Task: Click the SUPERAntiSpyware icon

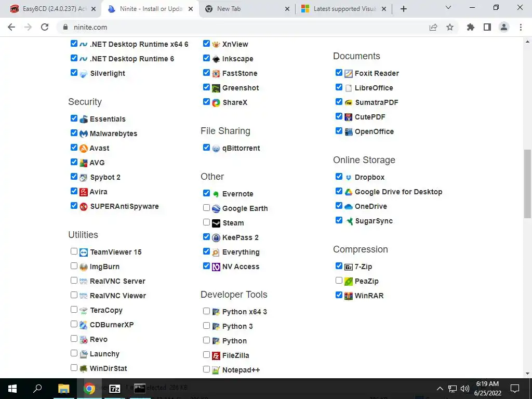Action: tap(84, 207)
